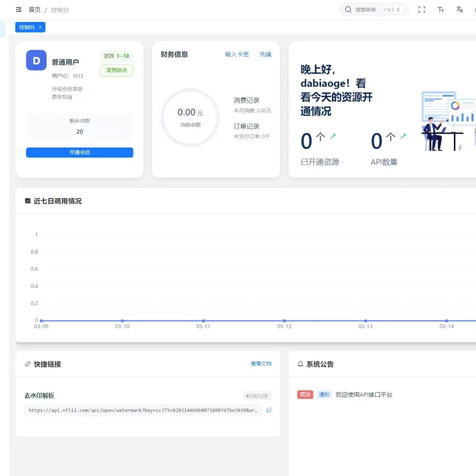Click the green arrow beside API数量
This screenshot has height=476, width=476.
(x=403, y=136)
